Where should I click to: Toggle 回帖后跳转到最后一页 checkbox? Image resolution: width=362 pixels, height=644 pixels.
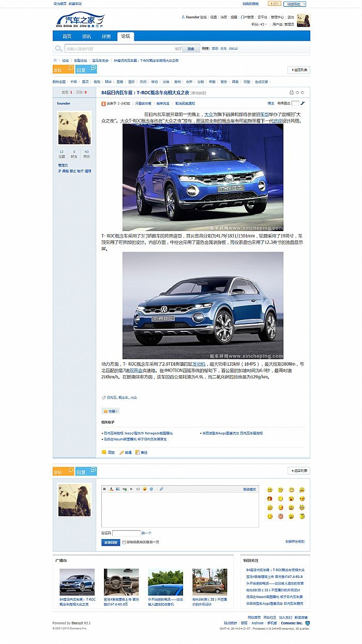pyautogui.click(x=124, y=542)
